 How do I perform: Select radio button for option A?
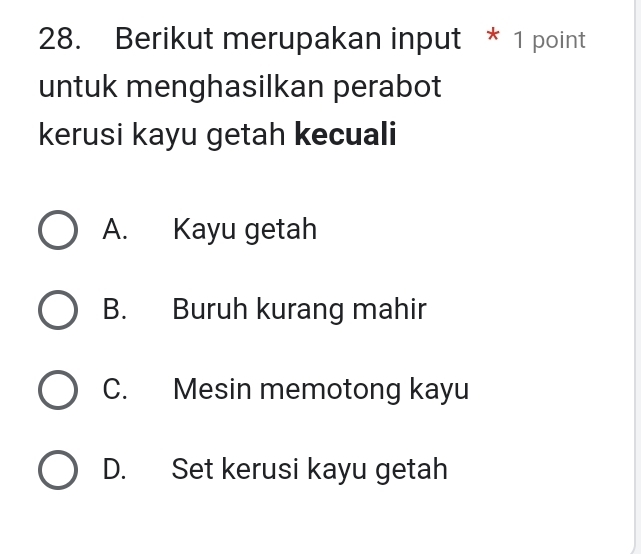click(x=58, y=230)
